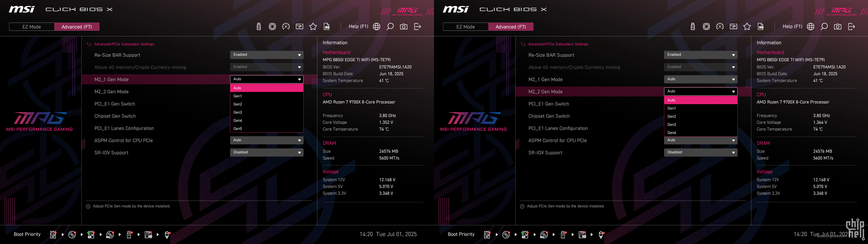Select USB floppy boot device in left screen
The width and height of the screenshot is (868, 244).
point(148,235)
